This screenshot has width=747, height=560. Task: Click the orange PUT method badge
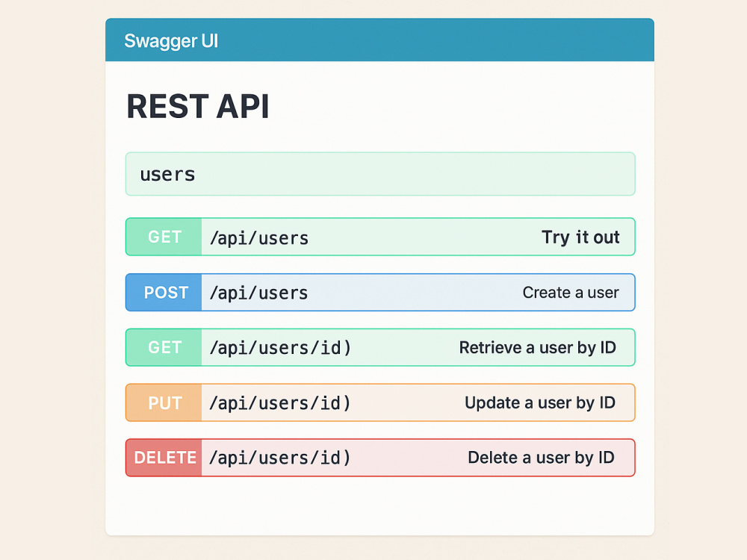[164, 402]
